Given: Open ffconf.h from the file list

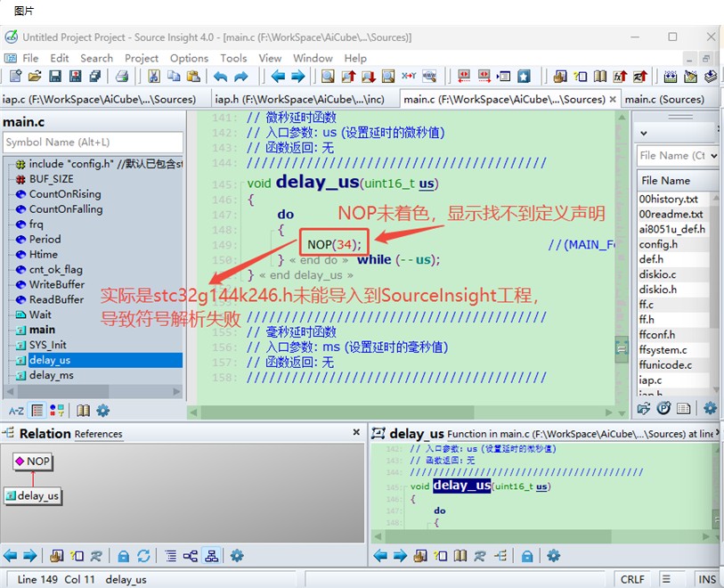Looking at the screenshot, I should (x=657, y=334).
